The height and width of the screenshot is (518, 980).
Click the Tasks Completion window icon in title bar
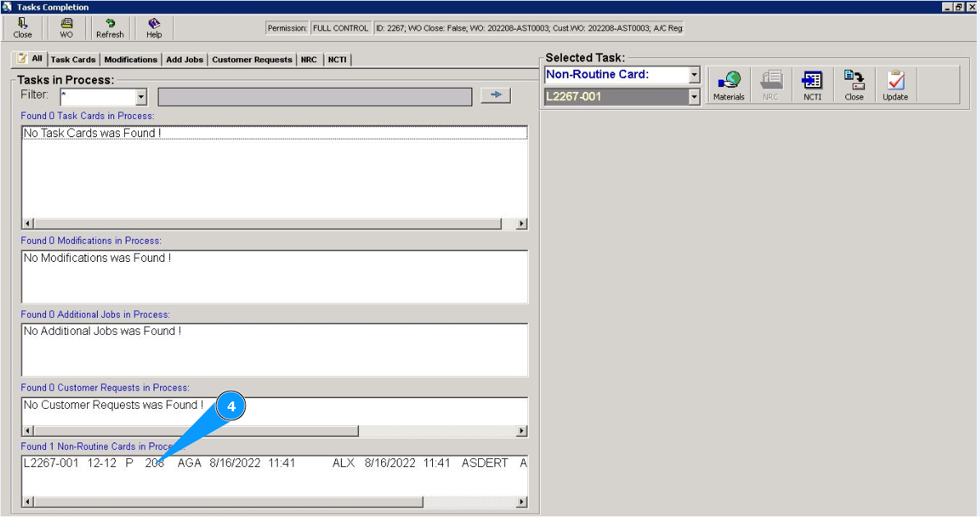(x=7, y=7)
